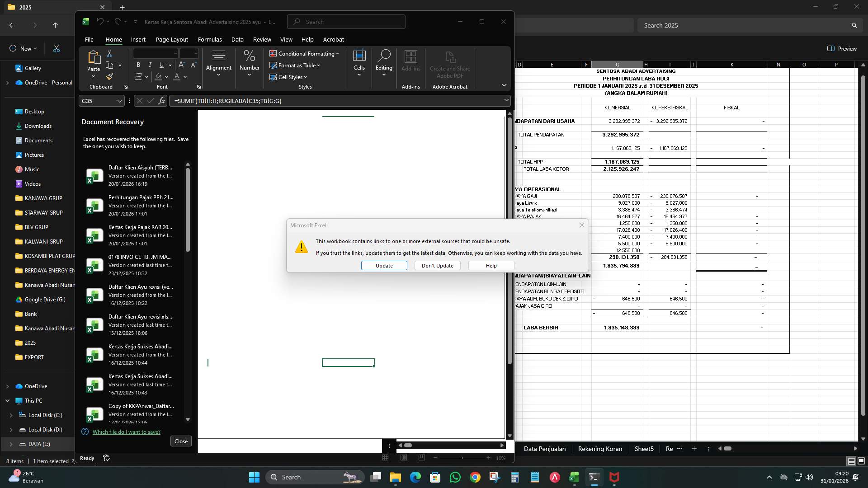Image resolution: width=868 pixels, height=488 pixels.
Task: Toggle Page Break Preview at bottom right
Action: coord(422,458)
